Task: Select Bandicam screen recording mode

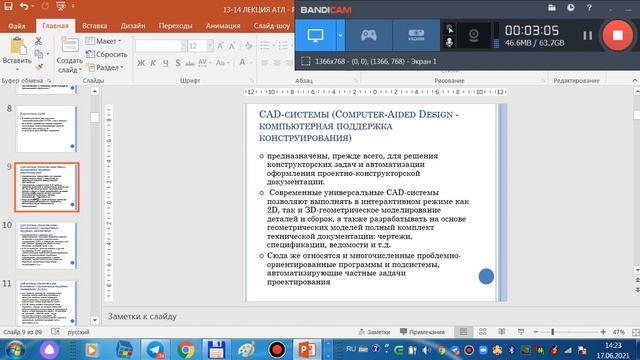Action: [316, 35]
